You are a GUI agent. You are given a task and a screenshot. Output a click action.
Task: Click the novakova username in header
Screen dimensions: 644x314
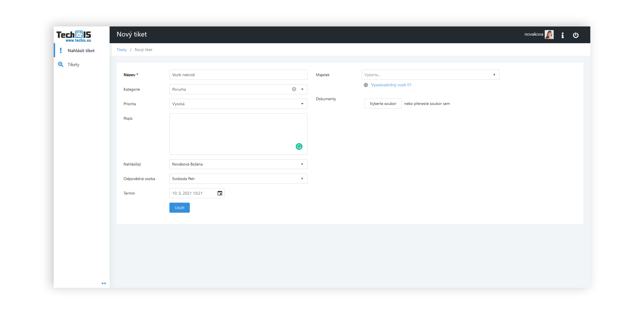coord(534,34)
